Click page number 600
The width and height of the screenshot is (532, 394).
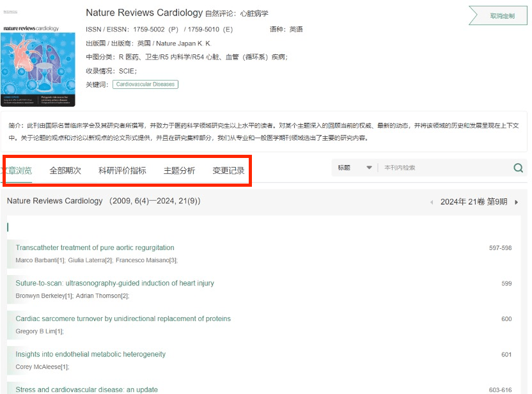point(506,319)
